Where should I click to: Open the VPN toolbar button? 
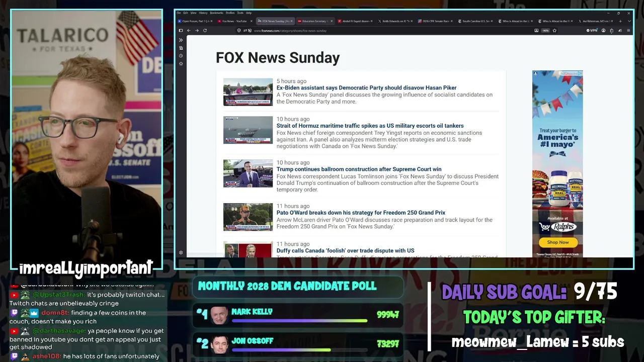coord(592,31)
